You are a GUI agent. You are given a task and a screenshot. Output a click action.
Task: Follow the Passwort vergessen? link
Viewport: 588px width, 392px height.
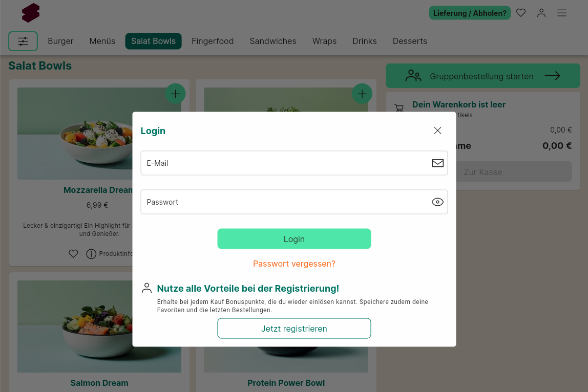294,264
